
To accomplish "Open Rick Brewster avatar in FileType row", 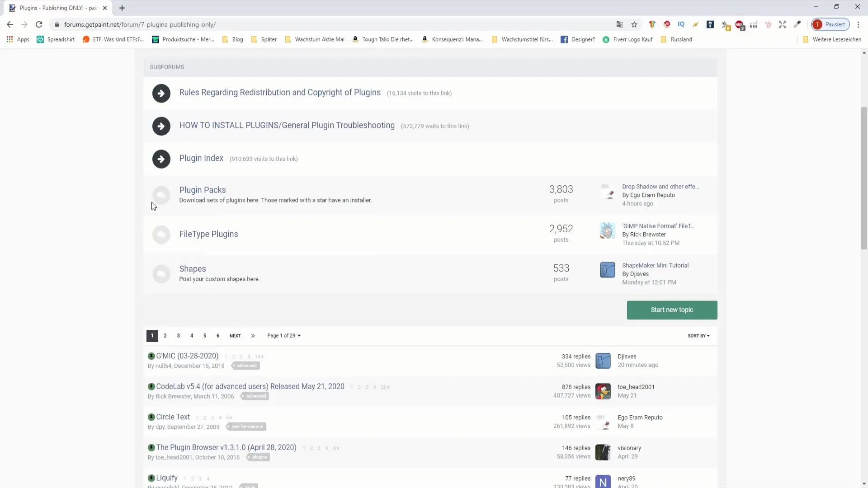I will point(607,230).
